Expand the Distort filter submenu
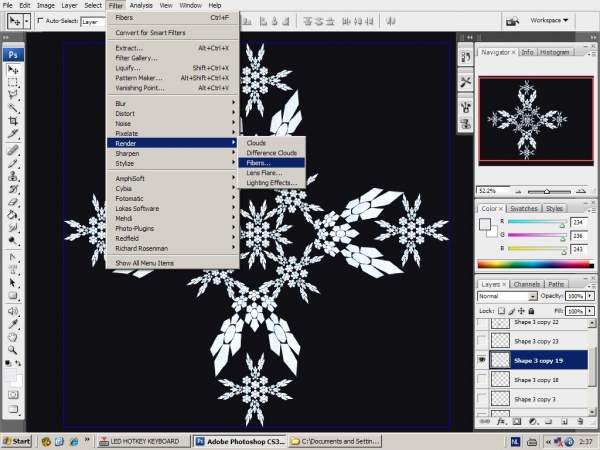Screen dimensions: 600x450 point(173,113)
